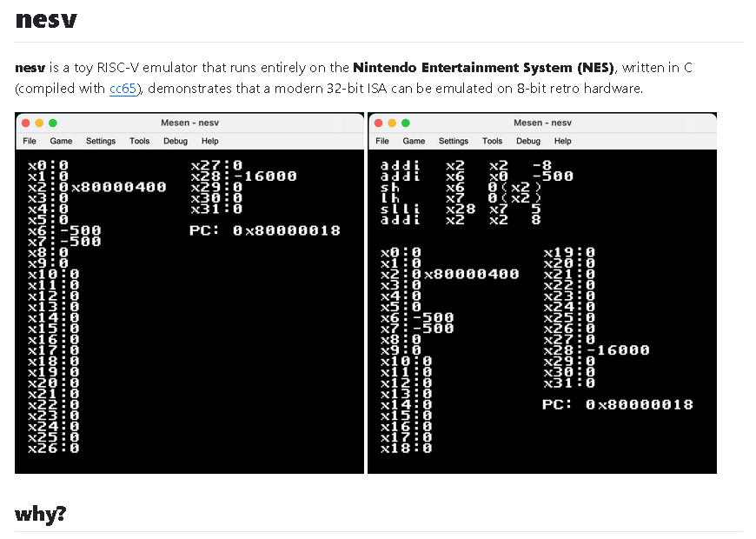Open Help menu in left Mesen window
756x539 pixels.
pos(209,141)
